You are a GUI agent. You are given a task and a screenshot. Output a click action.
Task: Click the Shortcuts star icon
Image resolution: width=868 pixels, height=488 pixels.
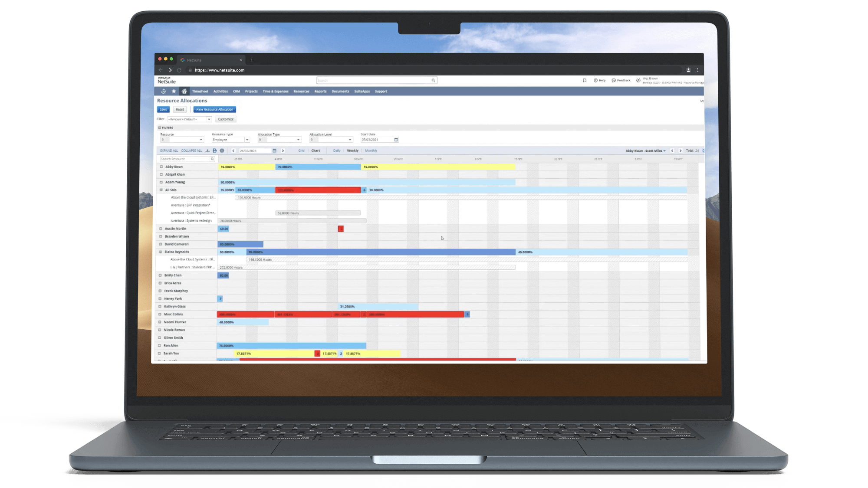coord(174,91)
